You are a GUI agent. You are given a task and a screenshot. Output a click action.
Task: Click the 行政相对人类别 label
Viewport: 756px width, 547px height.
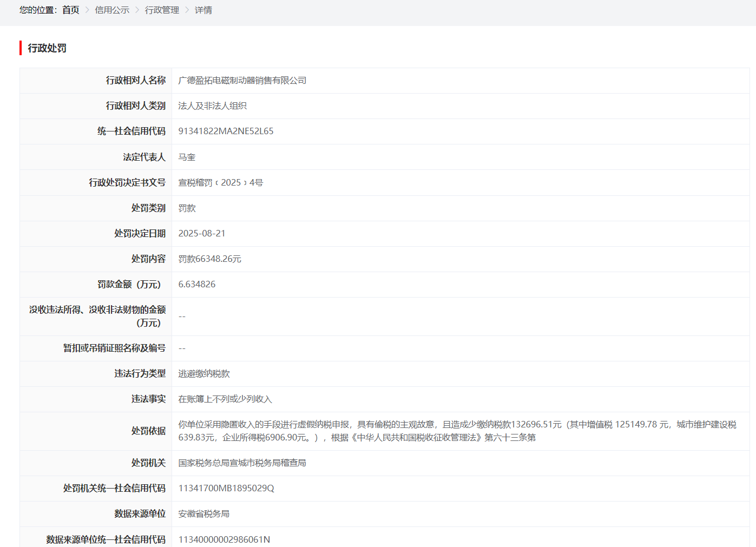[x=136, y=106]
